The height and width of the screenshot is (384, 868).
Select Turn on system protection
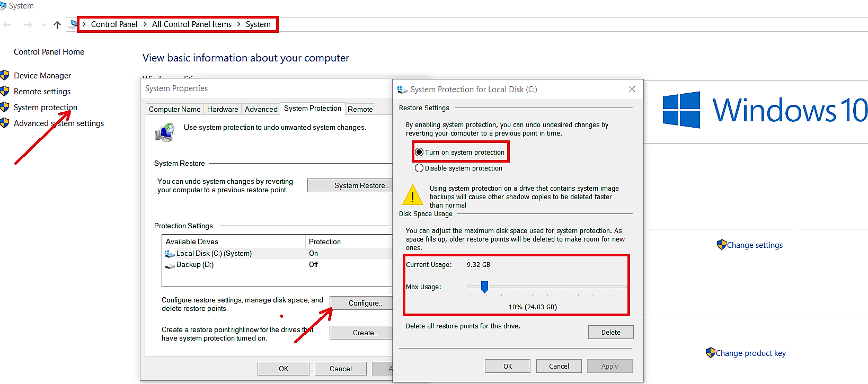(459, 152)
